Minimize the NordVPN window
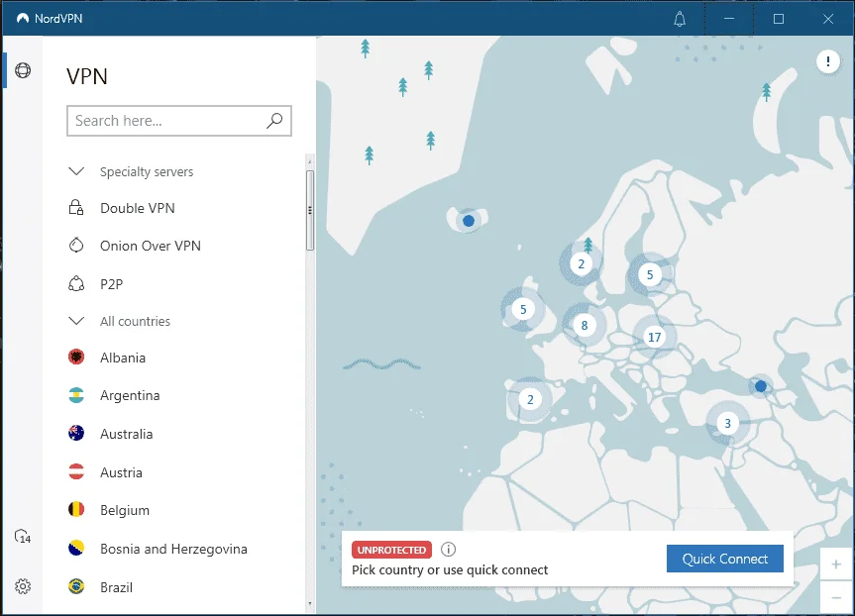Viewport: 855px width, 616px height. coord(729,19)
